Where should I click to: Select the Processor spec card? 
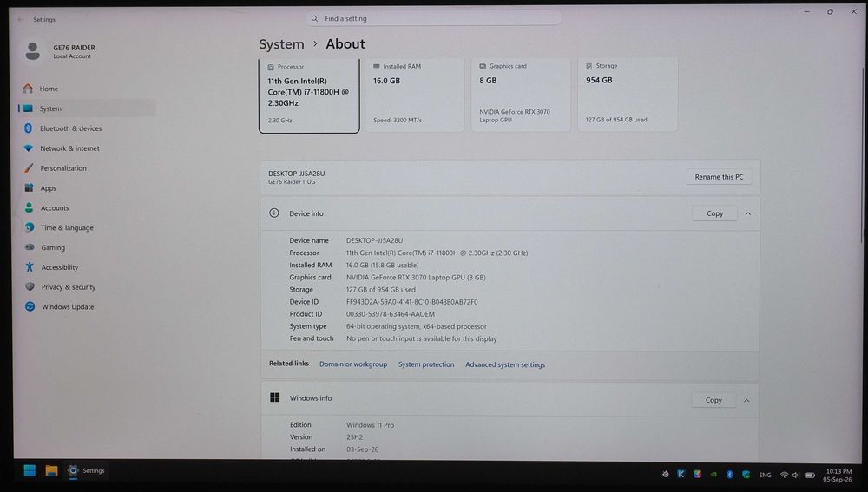(x=309, y=95)
